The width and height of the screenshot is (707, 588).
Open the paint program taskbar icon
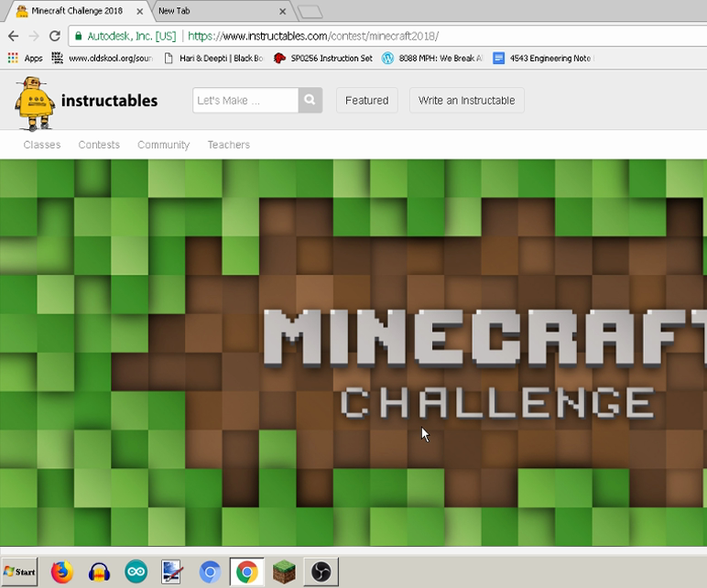tap(172, 572)
